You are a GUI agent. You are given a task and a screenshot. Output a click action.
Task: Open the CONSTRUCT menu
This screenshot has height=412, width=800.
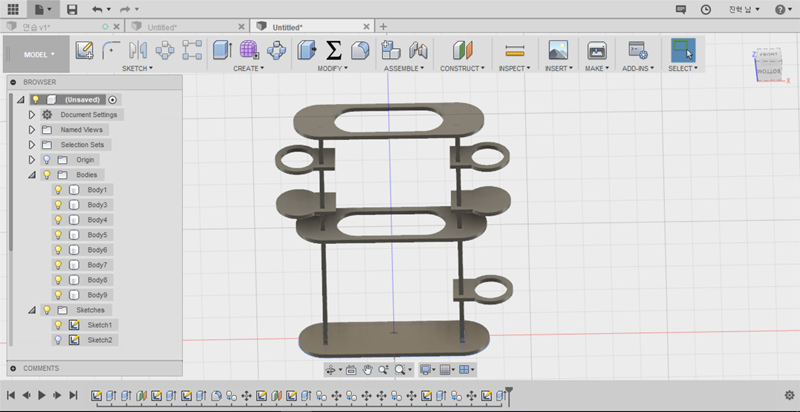[462, 68]
